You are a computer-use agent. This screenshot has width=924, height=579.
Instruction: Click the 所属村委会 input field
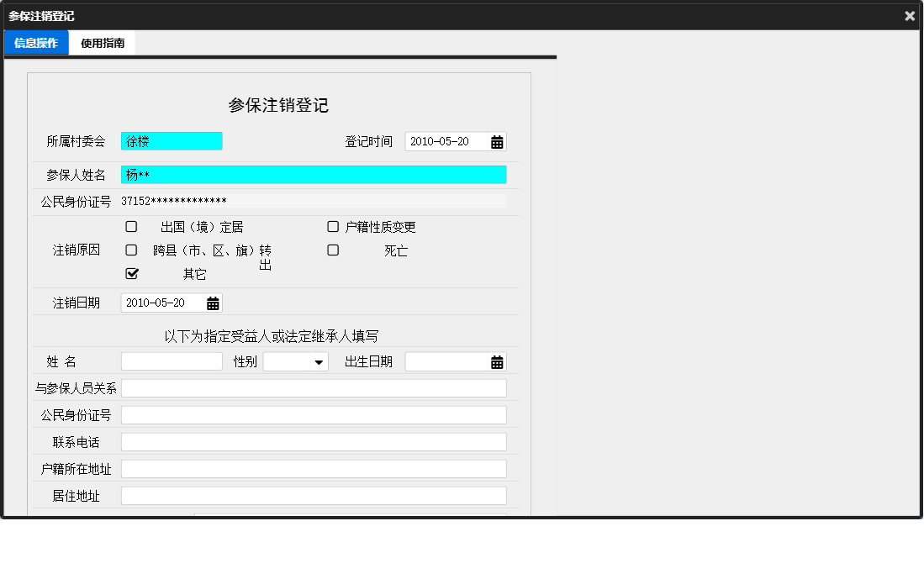tap(172, 140)
